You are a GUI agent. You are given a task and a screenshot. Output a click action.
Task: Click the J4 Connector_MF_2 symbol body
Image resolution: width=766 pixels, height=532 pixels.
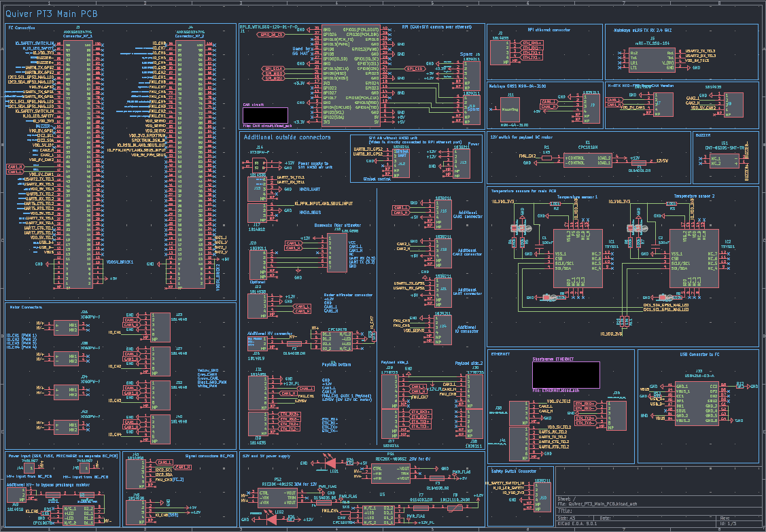[x=190, y=164]
